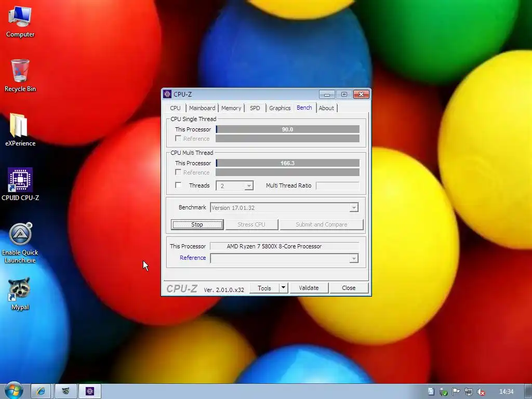Switch to the SPD tab
532x399 pixels.
pyautogui.click(x=255, y=108)
